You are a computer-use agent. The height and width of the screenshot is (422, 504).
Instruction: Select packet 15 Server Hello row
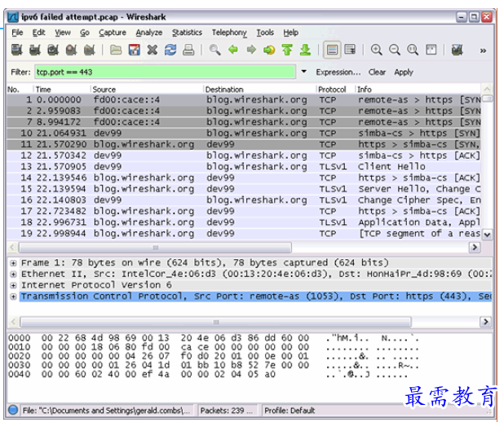point(244,189)
